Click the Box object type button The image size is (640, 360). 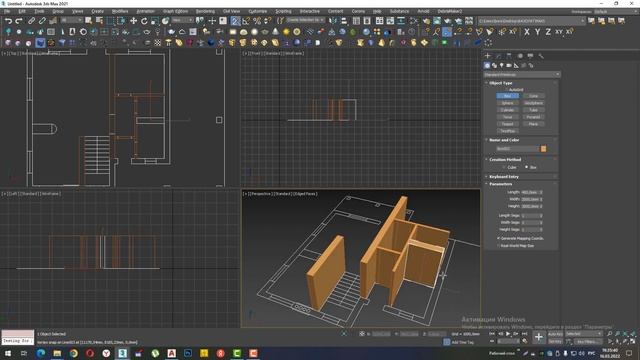[507, 96]
